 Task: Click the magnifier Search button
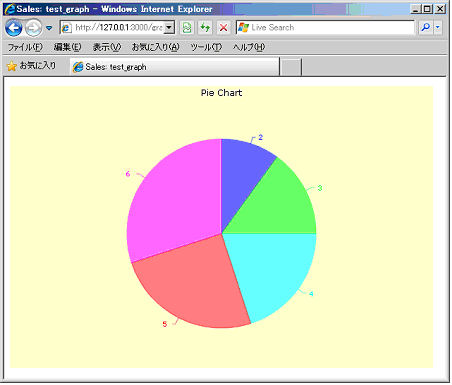coord(426,27)
